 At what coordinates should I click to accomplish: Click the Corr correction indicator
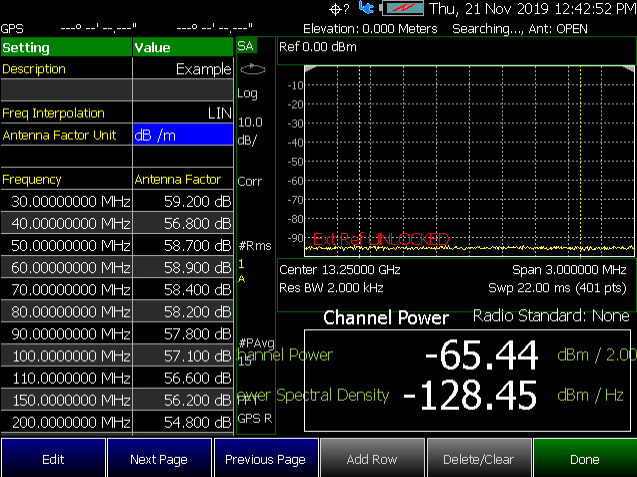(249, 181)
